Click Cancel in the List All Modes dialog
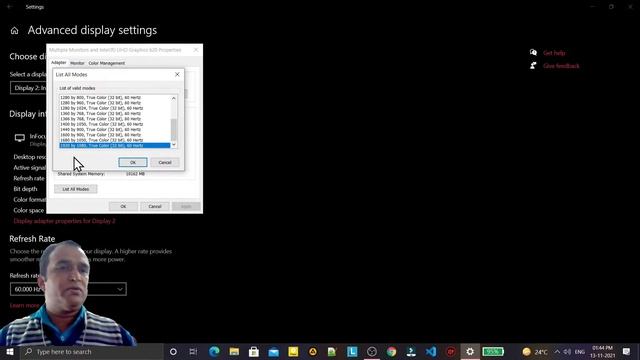640x360 pixels. pyautogui.click(x=165, y=162)
